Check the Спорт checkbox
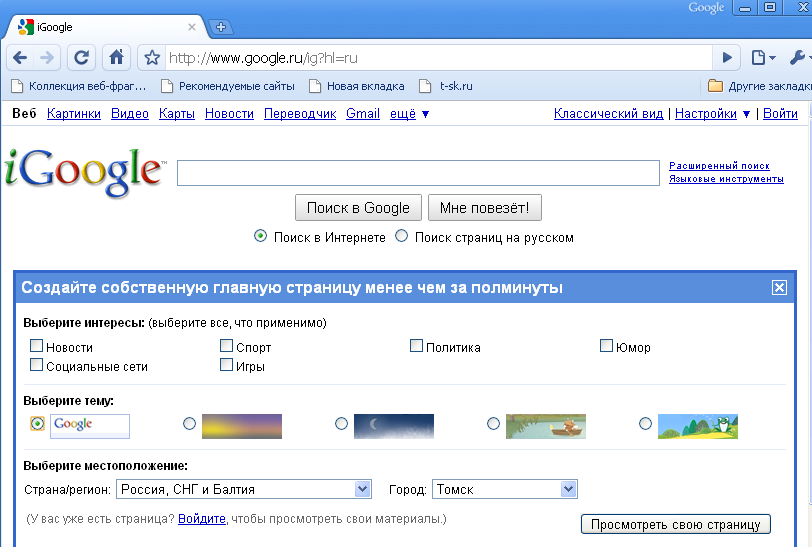Screen dimensions: 812x547 click(x=226, y=346)
